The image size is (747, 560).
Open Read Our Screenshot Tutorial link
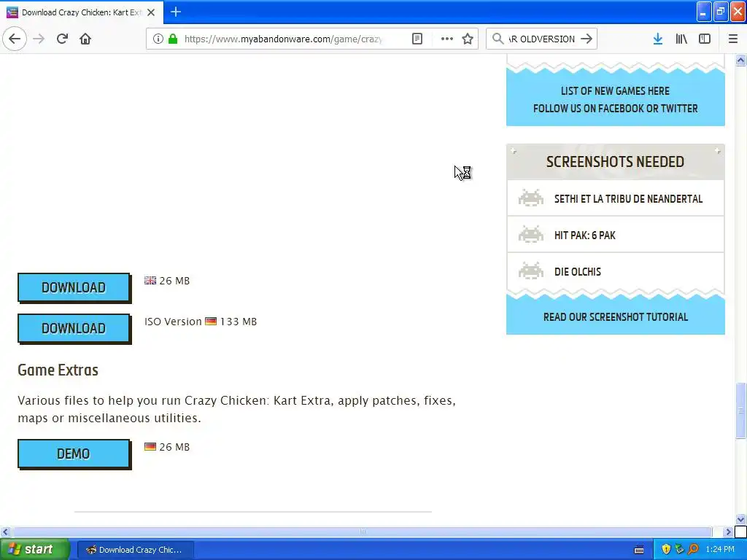point(616,317)
